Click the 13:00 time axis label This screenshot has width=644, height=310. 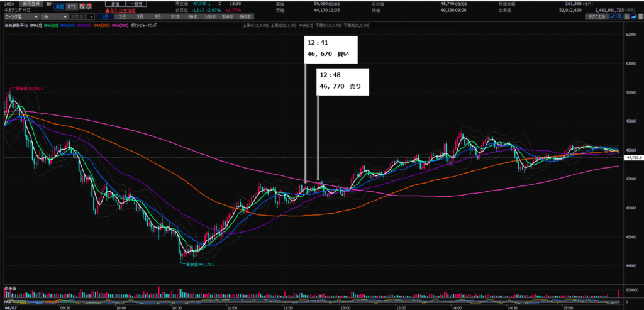[x=345, y=307]
